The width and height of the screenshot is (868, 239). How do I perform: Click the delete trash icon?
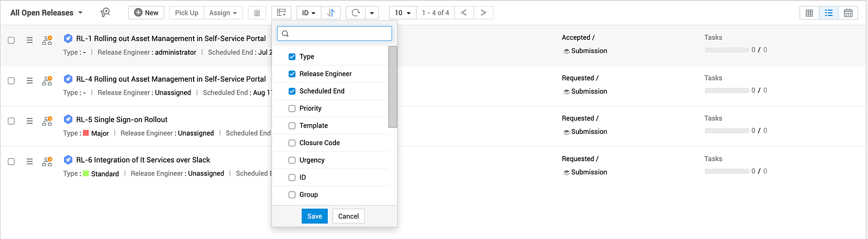point(257,13)
